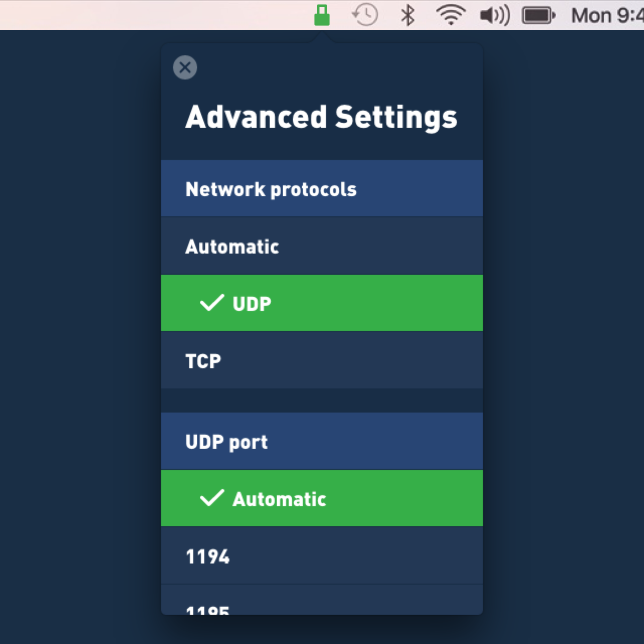
Task: Select TCP as the network protocol
Action: pyautogui.click(x=321, y=360)
